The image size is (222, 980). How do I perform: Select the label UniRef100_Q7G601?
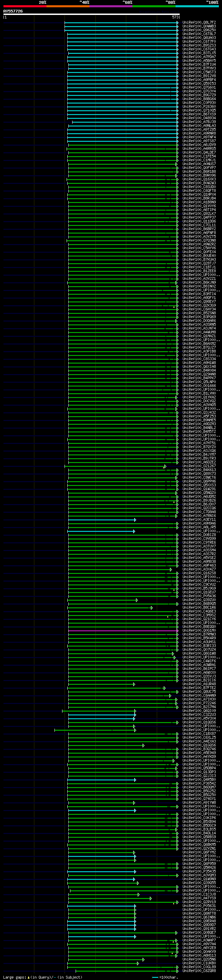(x=199, y=88)
